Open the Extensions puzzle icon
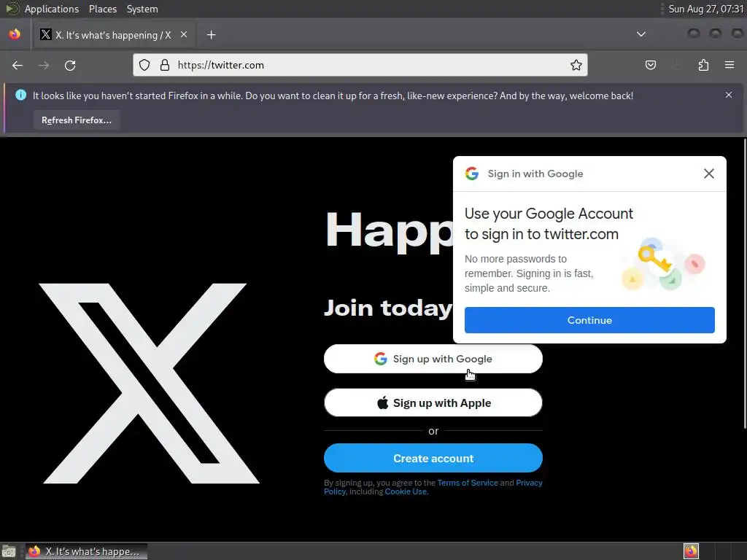Viewport: 747px width, 560px height. [x=703, y=65]
